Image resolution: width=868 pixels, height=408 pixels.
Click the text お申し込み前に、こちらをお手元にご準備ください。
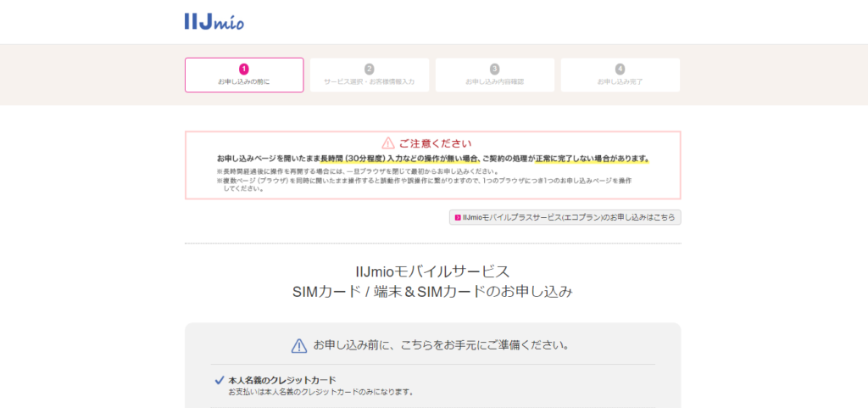(x=442, y=345)
